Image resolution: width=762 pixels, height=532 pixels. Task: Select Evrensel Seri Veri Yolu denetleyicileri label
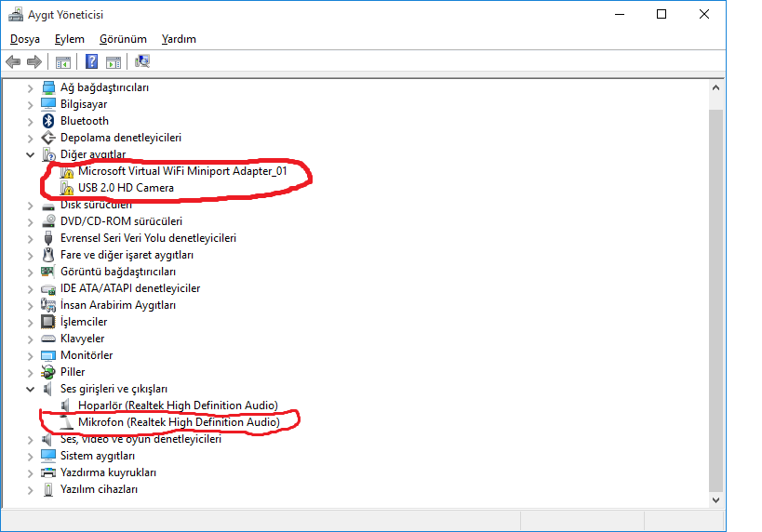(x=148, y=238)
